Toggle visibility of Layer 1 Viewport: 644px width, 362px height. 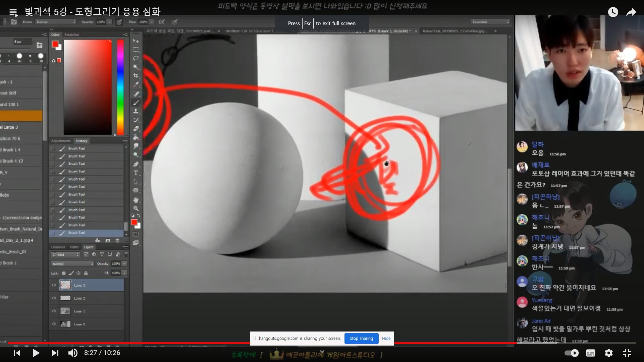coord(54,311)
